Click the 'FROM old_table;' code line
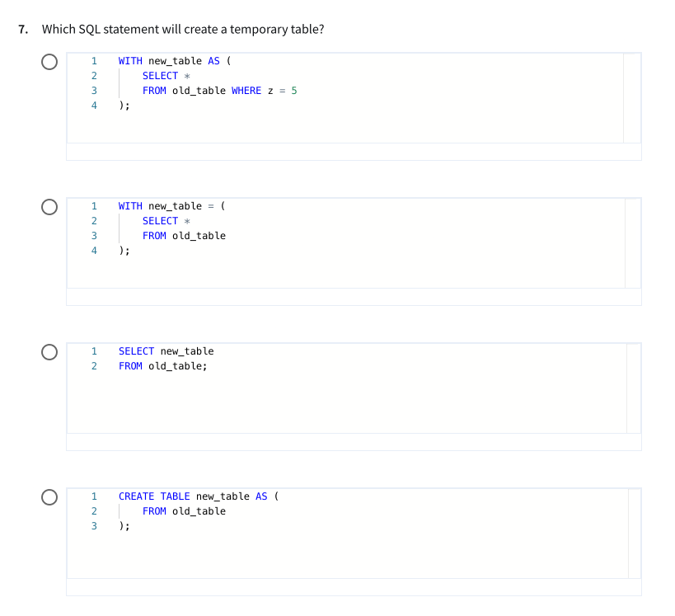675x616 pixels. [162, 366]
